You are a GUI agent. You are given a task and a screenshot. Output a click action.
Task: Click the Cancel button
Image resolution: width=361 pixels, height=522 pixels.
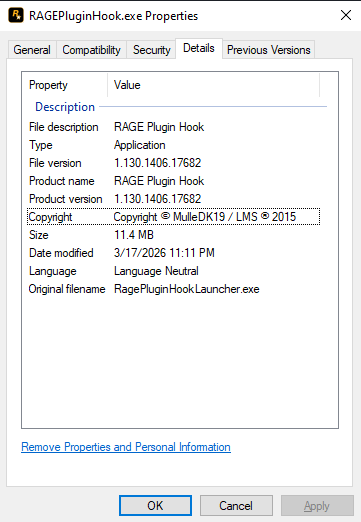tap(236, 506)
